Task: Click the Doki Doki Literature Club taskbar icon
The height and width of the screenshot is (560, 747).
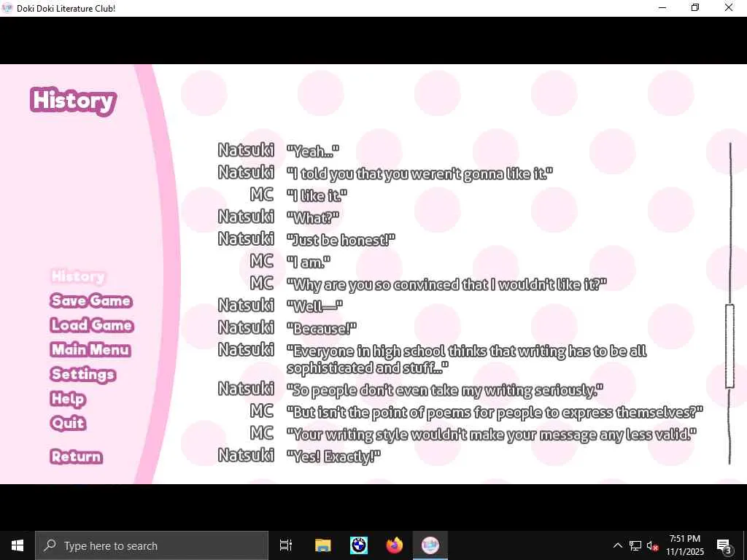Action: tap(430, 545)
